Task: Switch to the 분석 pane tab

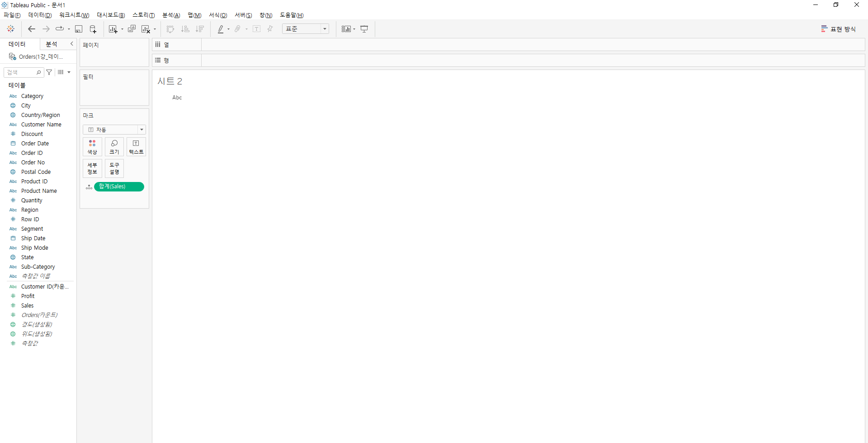Action: click(x=52, y=44)
